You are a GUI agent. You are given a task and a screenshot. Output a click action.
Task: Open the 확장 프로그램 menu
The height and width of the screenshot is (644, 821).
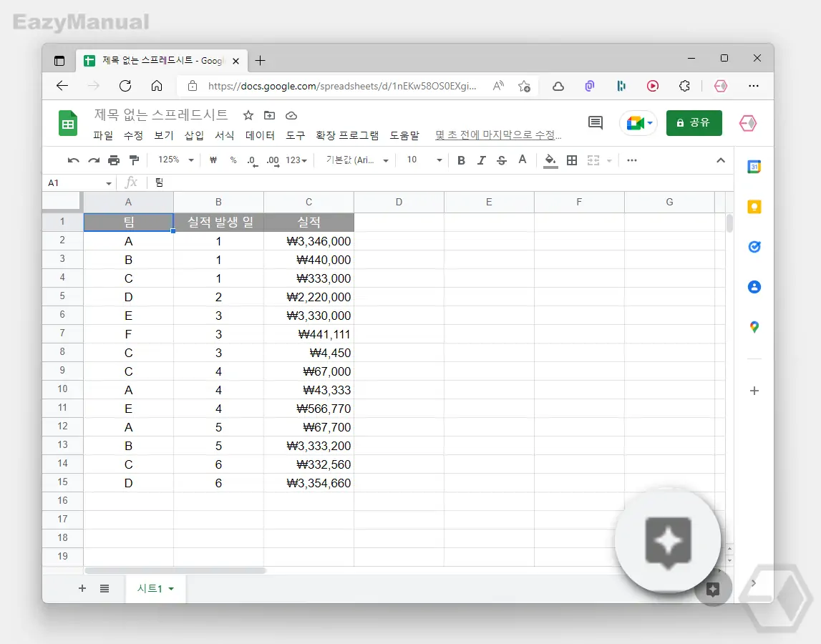(346, 136)
